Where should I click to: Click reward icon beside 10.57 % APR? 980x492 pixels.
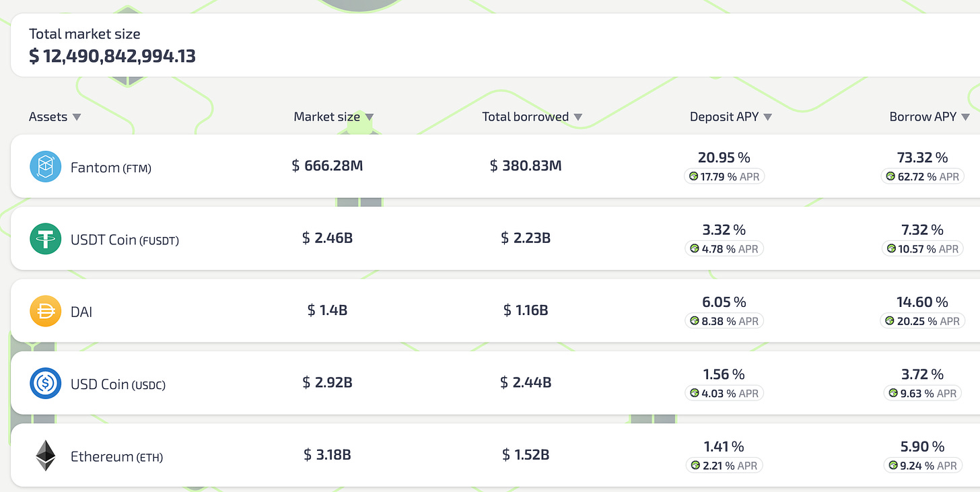[891, 249]
